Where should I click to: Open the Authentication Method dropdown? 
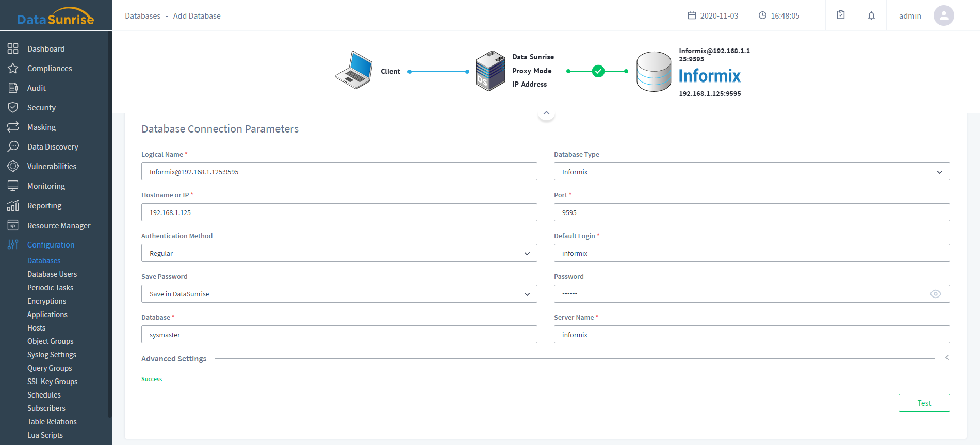(339, 253)
